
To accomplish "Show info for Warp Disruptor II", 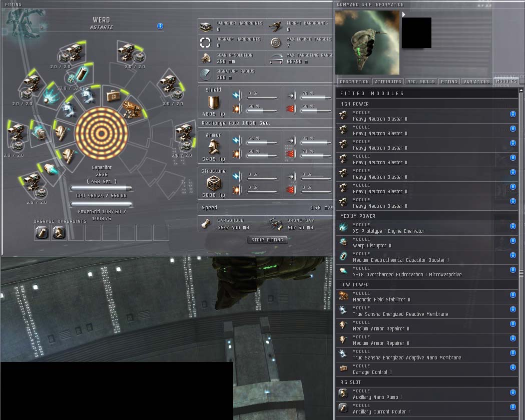I will pos(512,241).
